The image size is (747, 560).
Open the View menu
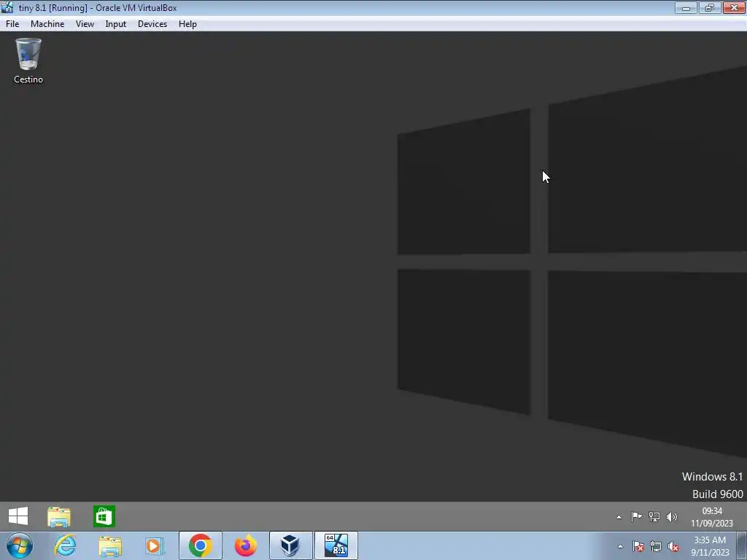tap(85, 24)
